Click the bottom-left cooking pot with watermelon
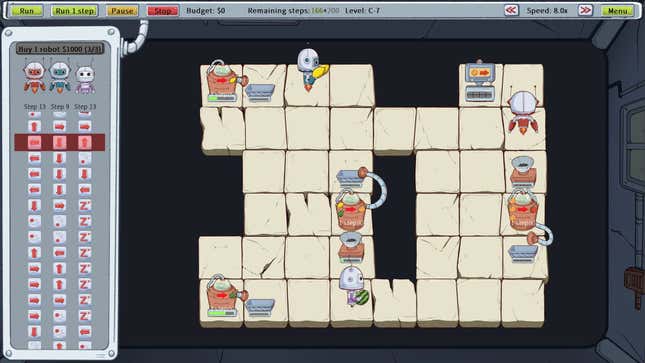Viewport: 645px width, 363px height. (x=224, y=296)
